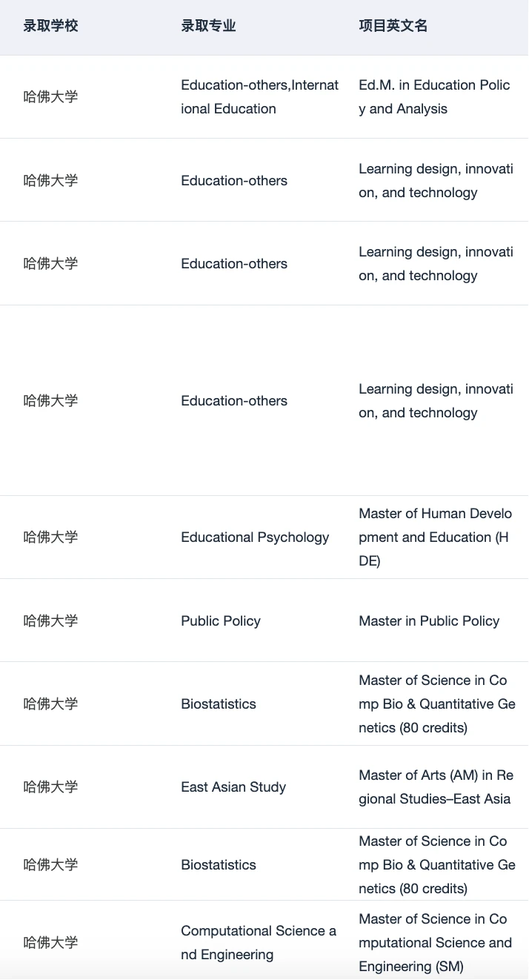Click the East Asian Study cell
The width and height of the screenshot is (529, 980).
pos(233,787)
